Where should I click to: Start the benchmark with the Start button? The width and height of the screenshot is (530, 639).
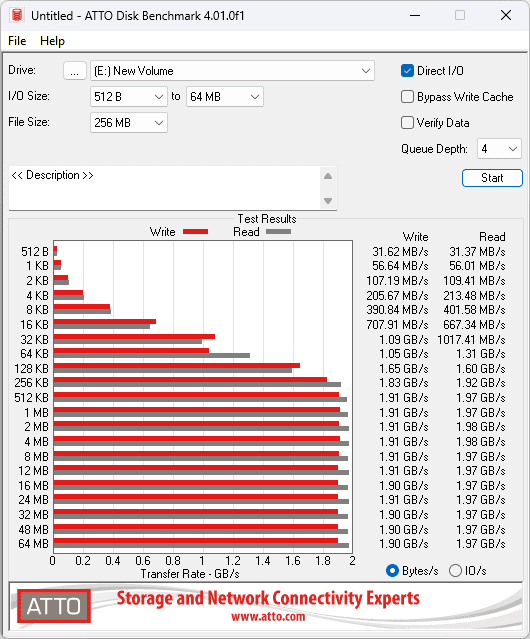[x=492, y=178]
